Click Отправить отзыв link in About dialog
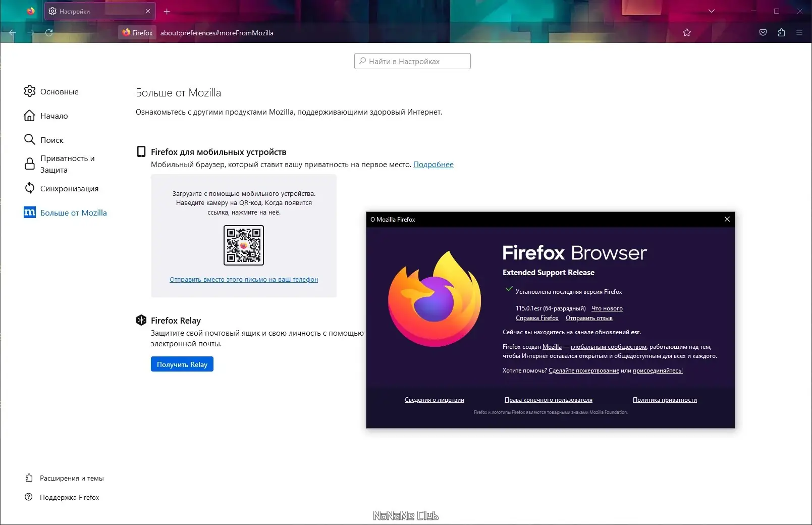 click(x=589, y=318)
